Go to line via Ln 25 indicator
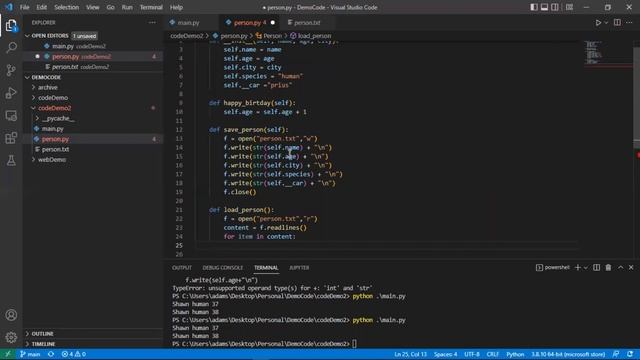 point(410,354)
